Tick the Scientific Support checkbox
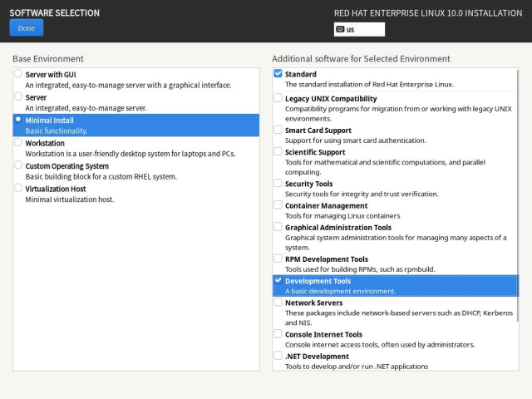This screenshot has width=532, height=399. pyautogui.click(x=278, y=151)
